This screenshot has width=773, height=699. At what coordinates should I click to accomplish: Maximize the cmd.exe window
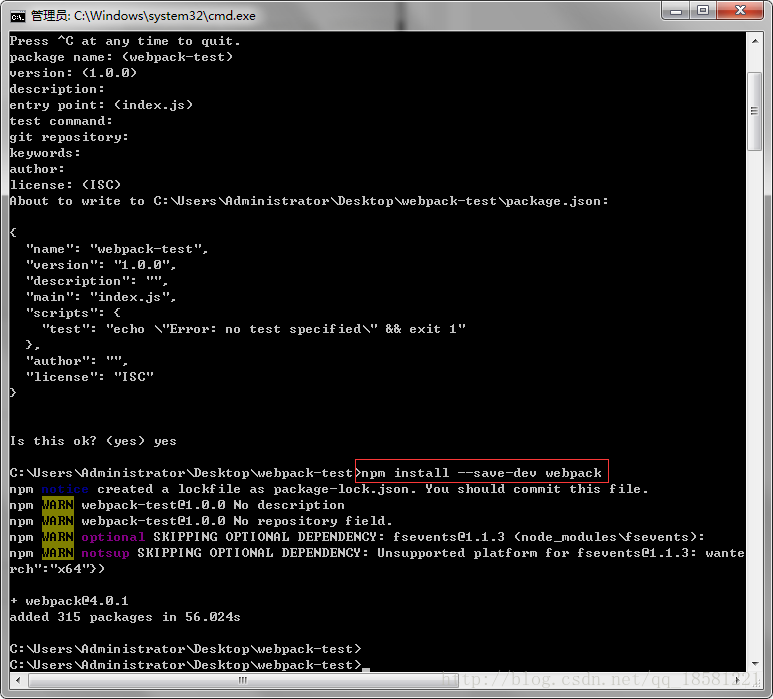pyautogui.click(x=703, y=11)
